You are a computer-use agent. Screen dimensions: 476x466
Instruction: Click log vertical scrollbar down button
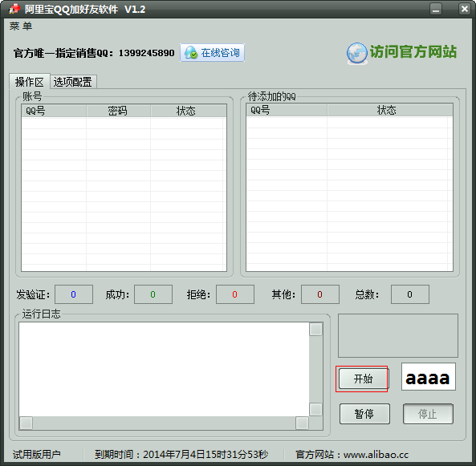tap(315, 410)
